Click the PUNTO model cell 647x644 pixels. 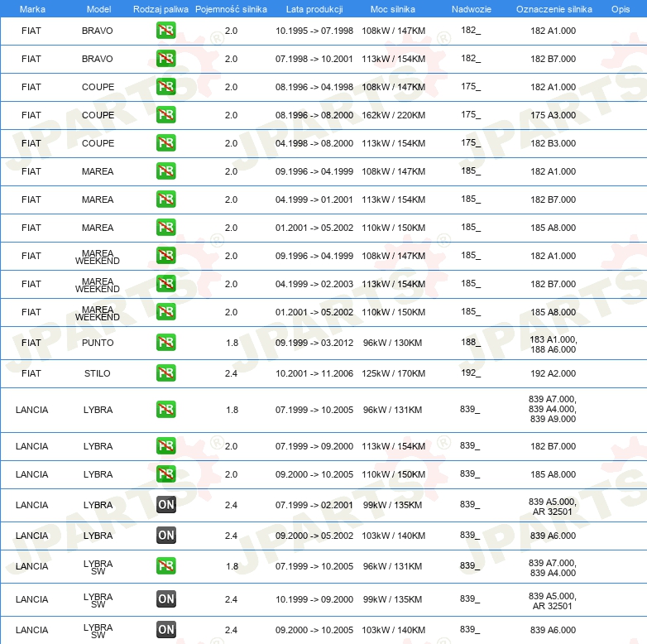(x=98, y=343)
